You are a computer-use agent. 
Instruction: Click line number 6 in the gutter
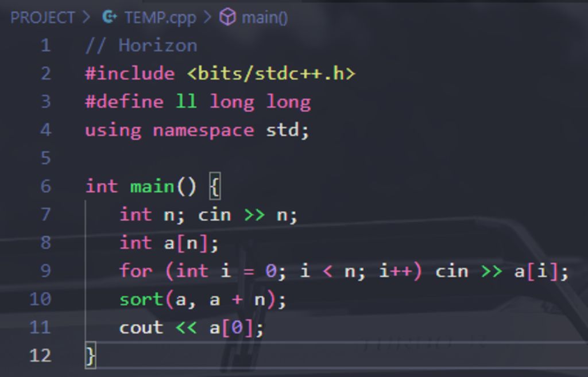coord(46,186)
